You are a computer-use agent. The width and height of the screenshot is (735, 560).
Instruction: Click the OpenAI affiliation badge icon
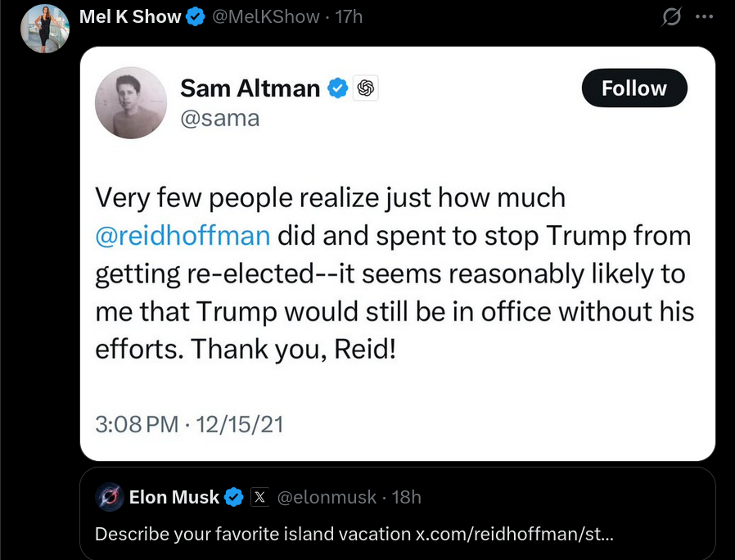coord(366,88)
